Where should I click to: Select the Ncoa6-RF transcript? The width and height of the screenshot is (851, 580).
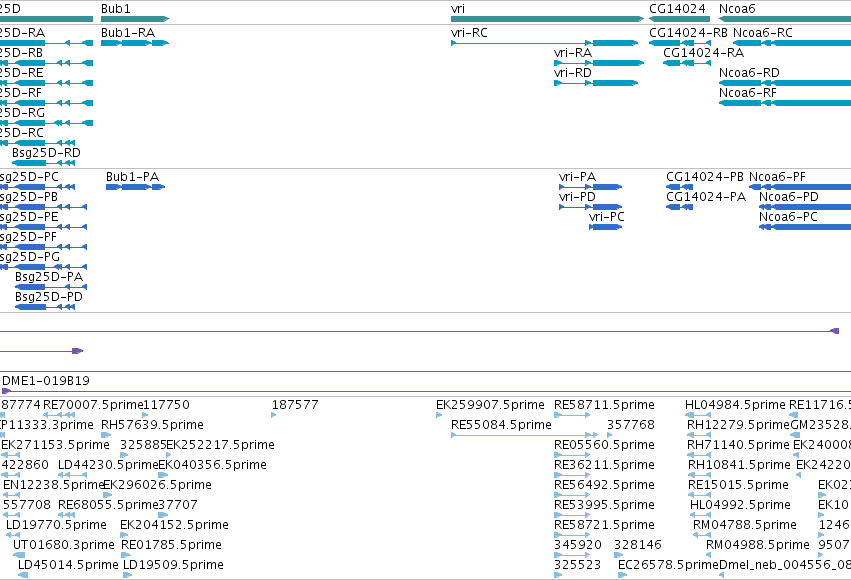(785, 103)
